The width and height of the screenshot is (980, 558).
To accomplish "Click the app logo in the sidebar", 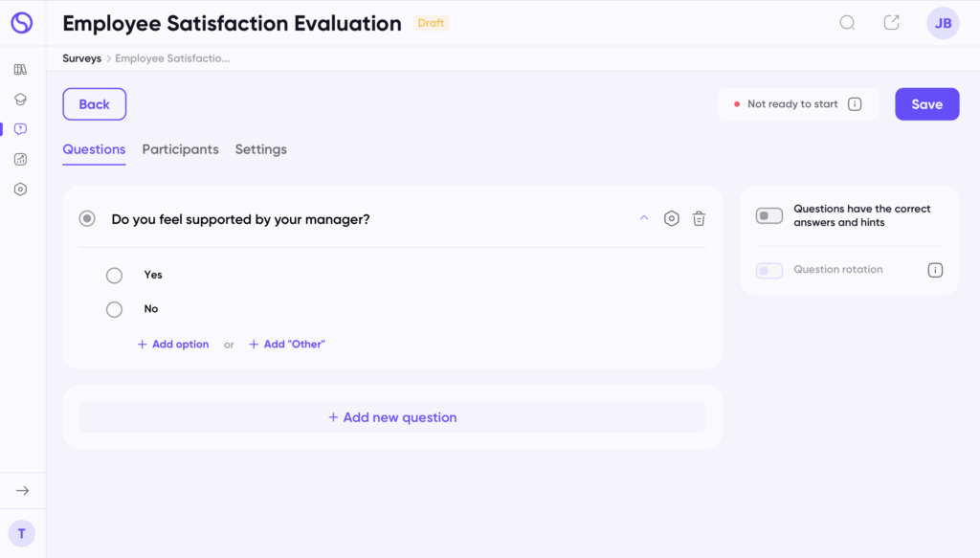I will [21, 23].
